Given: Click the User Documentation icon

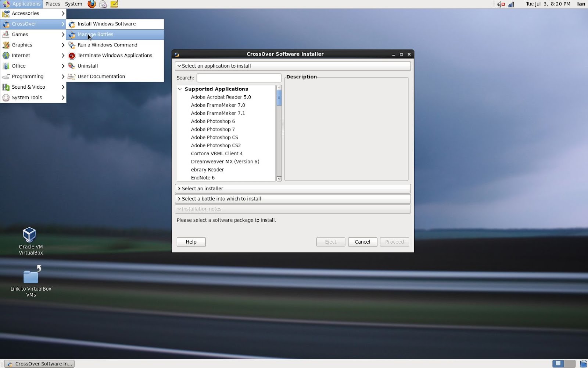Looking at the screenshot, I should 72,77.
